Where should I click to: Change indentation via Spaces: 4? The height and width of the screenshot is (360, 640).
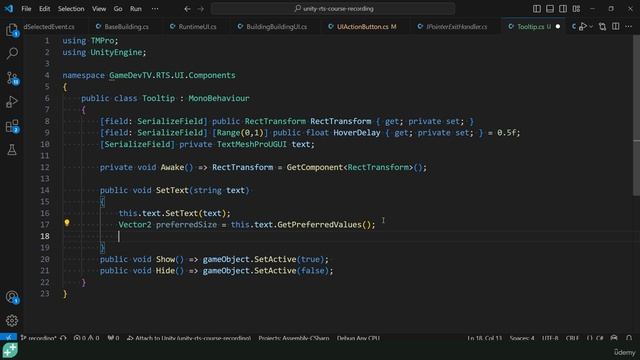pos(522,338)
